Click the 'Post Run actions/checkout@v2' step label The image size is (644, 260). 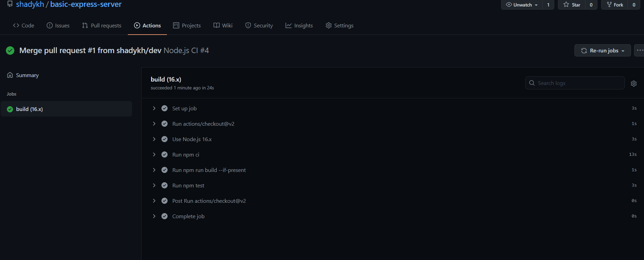(209, 201)
